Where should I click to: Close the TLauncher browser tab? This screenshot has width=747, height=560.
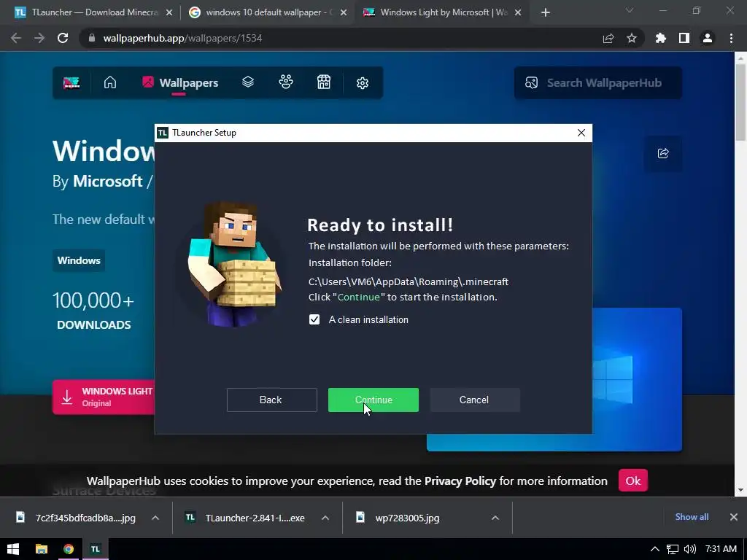[169, 13]
